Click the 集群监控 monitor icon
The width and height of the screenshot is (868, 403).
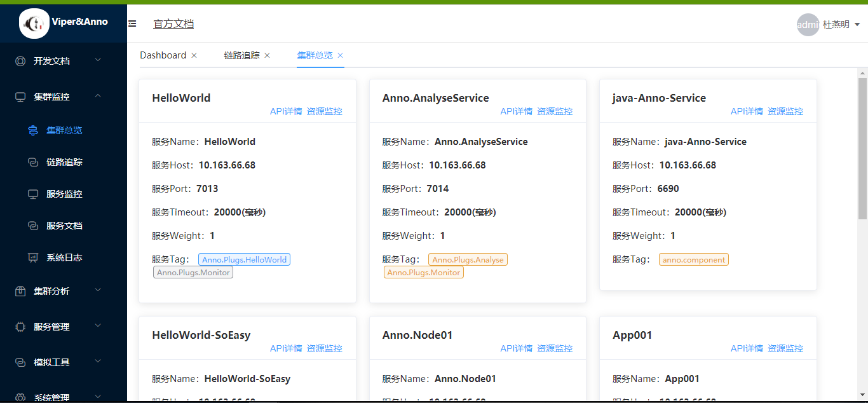point(20,97)
